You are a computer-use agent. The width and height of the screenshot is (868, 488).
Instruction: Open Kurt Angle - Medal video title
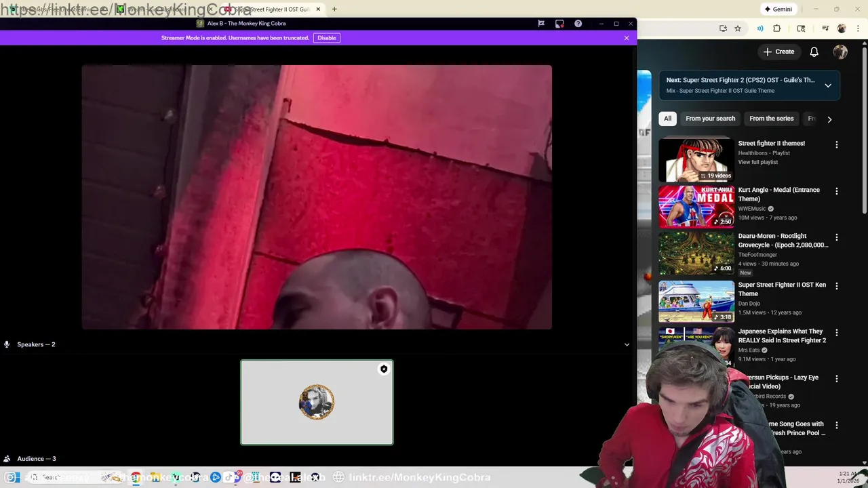click(x=779, y=194)
